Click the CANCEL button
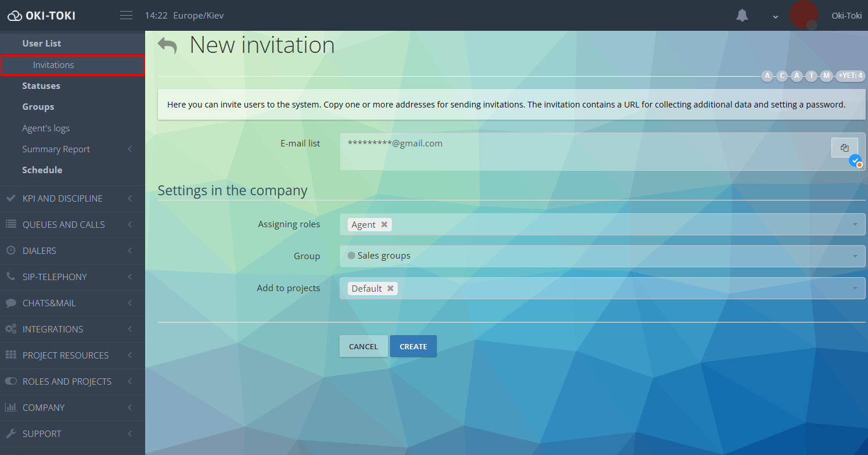 (x=363, y=346)
